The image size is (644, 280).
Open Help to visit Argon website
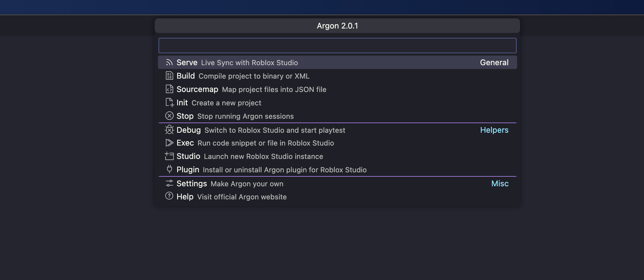241,196
